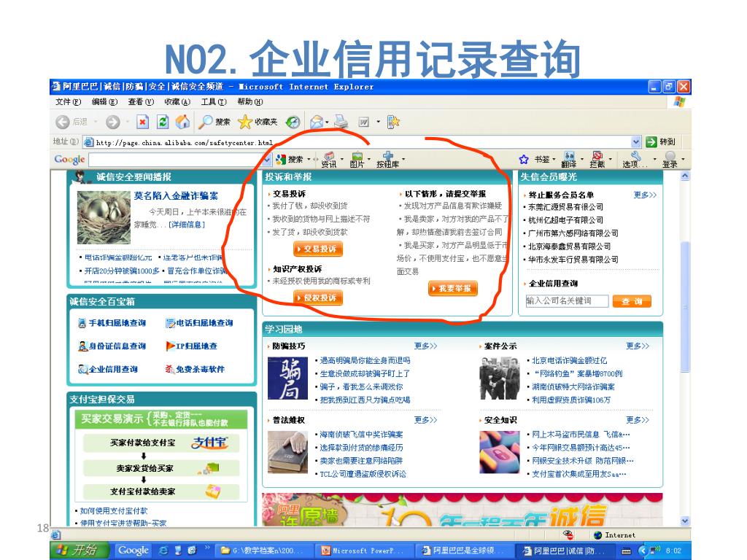Click the 骗局 book cover thumbnail
Screen dimensions: 747x560
click(287, 378)
